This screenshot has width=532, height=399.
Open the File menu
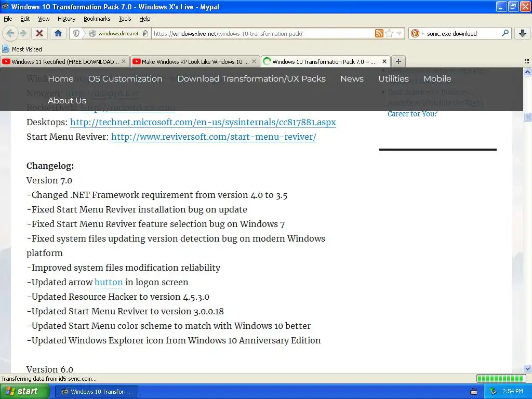coord(8,19)
